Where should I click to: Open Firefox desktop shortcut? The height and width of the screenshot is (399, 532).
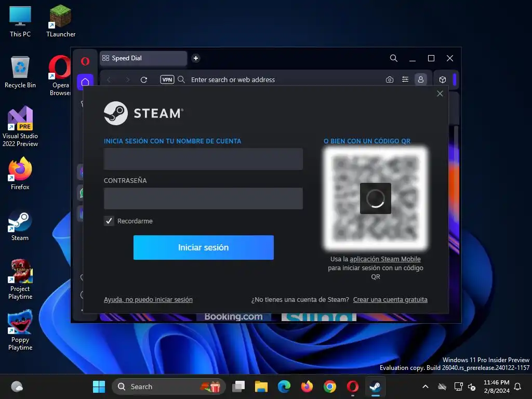[x=20, y=174]
